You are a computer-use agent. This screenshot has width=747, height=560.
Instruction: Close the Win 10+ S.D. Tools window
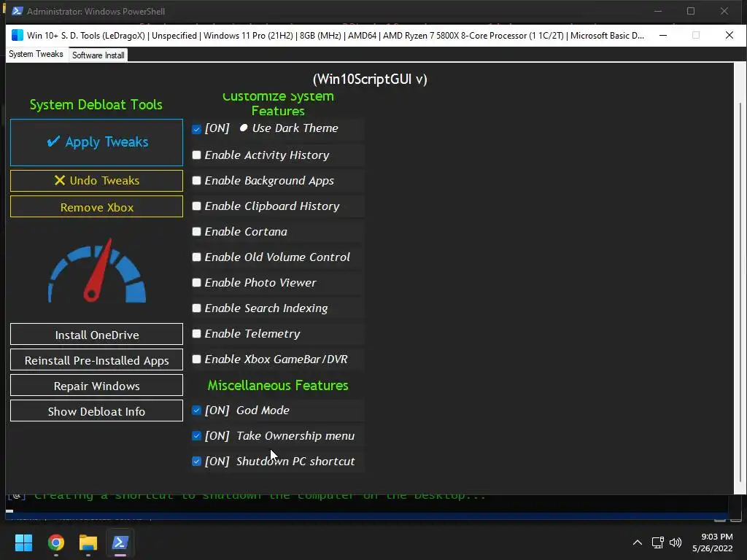729,35
